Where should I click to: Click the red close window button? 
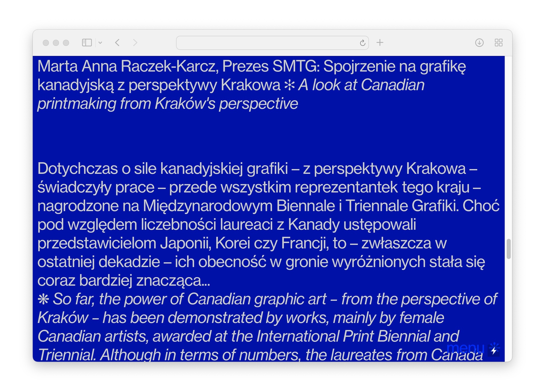(x=46, y=43)
